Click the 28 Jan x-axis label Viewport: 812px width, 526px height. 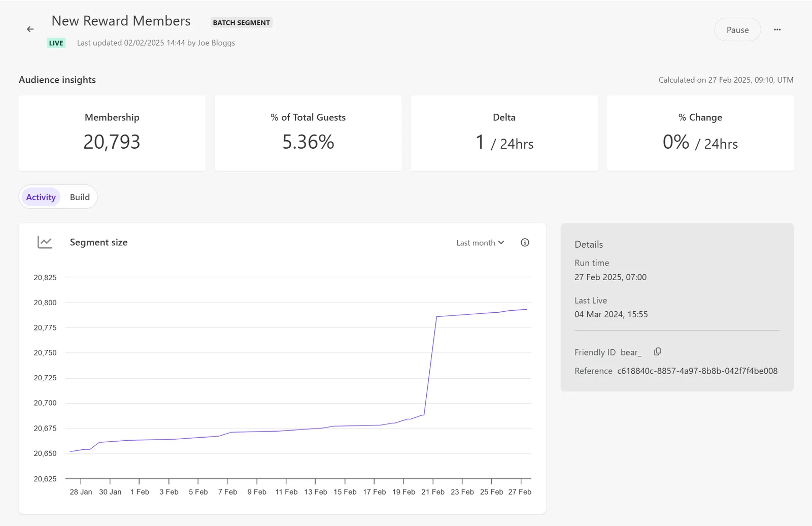pyautogui.click(x=81, y=492)
